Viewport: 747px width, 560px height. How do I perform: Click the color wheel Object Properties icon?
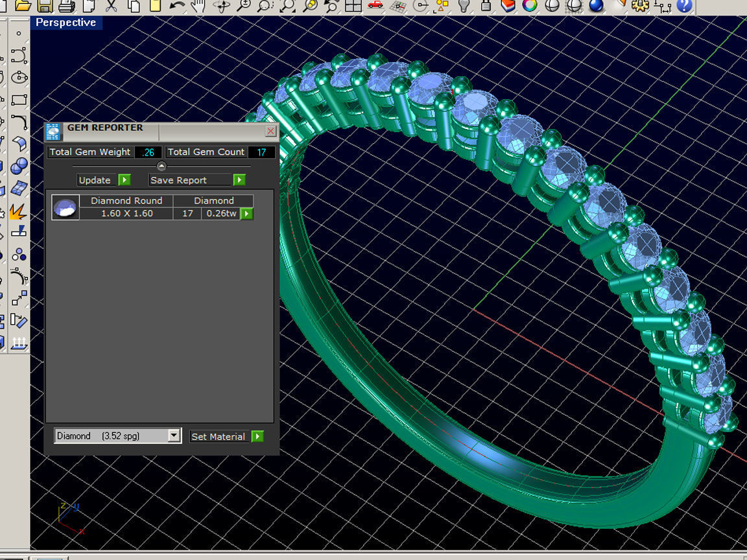tap(530, 6)
